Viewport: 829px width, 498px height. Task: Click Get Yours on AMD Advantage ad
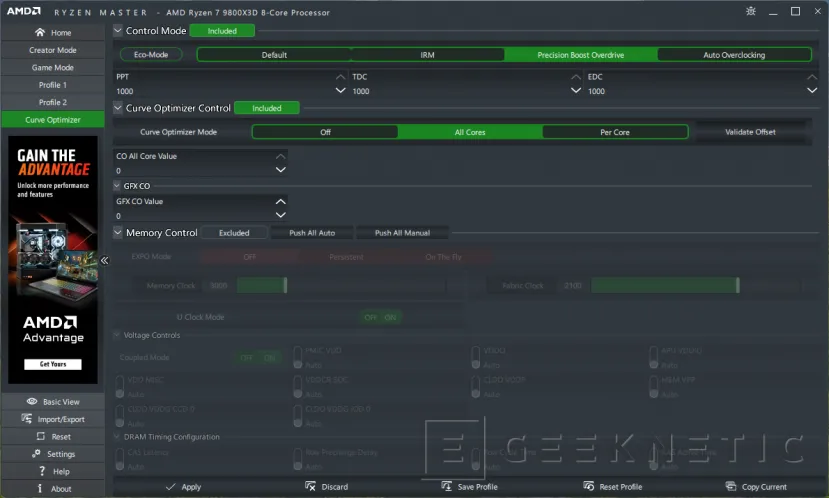(x=53, y=364)
